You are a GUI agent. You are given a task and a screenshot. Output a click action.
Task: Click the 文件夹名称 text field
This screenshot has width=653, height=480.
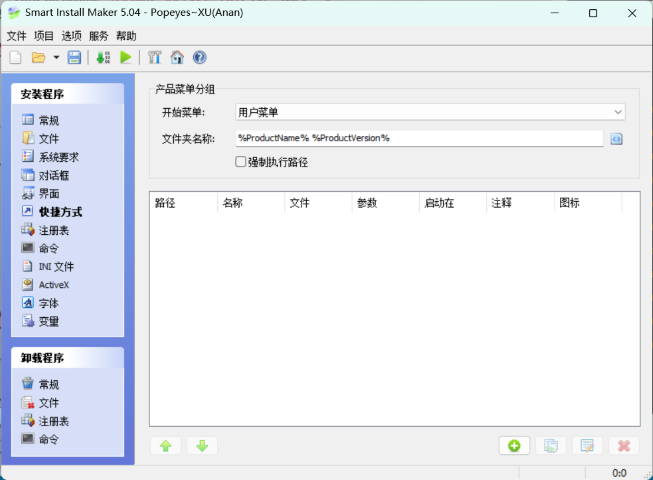point(418,138)
